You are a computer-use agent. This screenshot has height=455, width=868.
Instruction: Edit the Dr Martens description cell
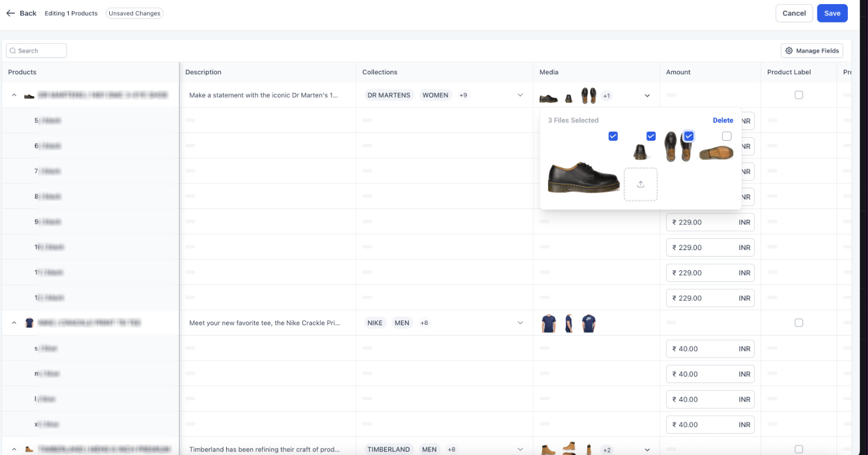click(x=267, y=95)
